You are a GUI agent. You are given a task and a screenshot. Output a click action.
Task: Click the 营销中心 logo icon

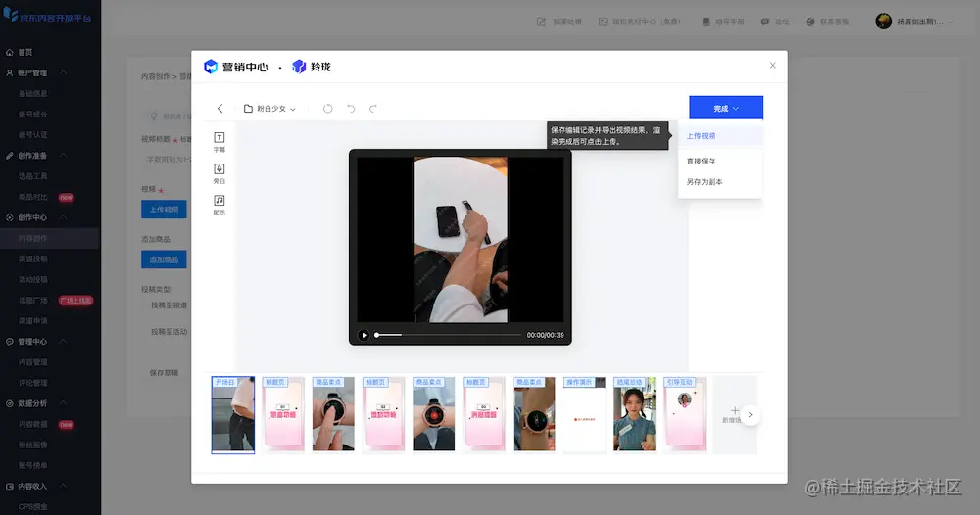click(211, 67)
